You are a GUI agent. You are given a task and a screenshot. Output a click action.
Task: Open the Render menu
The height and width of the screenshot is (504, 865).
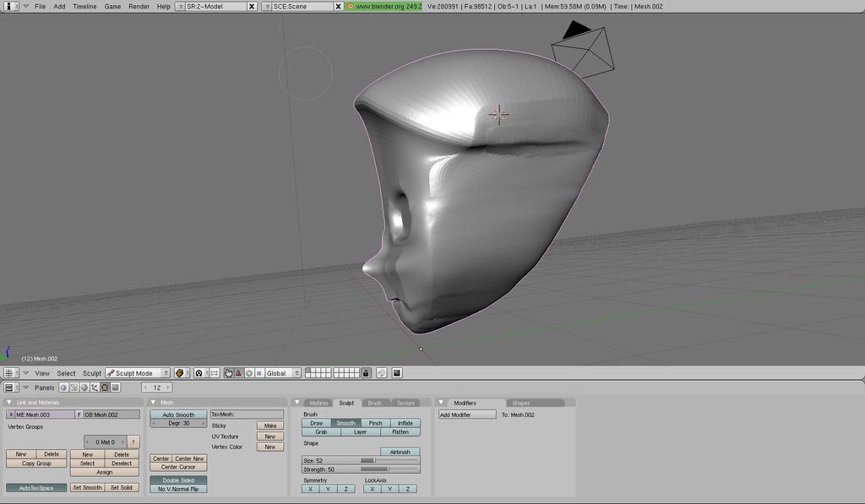(x=139, y=7)
